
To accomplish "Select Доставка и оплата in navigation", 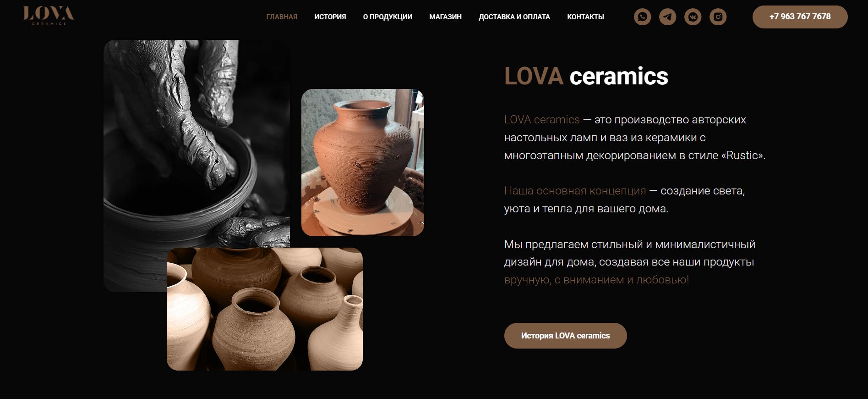I will pyautogui.click(x=514, y=17).
